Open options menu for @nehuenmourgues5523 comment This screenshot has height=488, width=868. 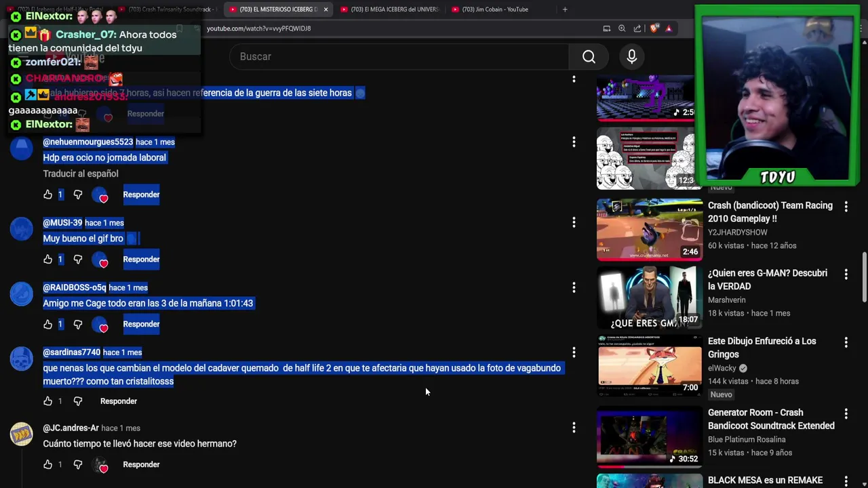click(x=574, y=142)
